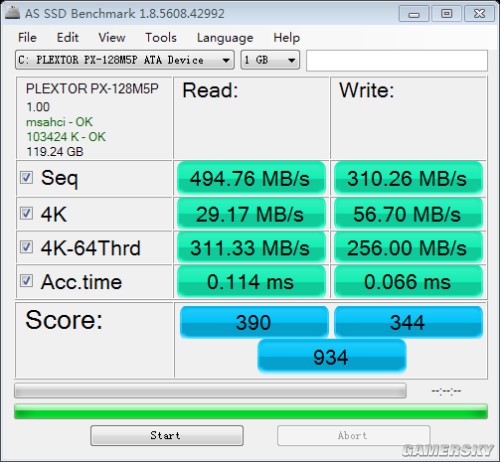The image size is (500, 462).
Task: Open the Help menu
Action: (286, 38)
